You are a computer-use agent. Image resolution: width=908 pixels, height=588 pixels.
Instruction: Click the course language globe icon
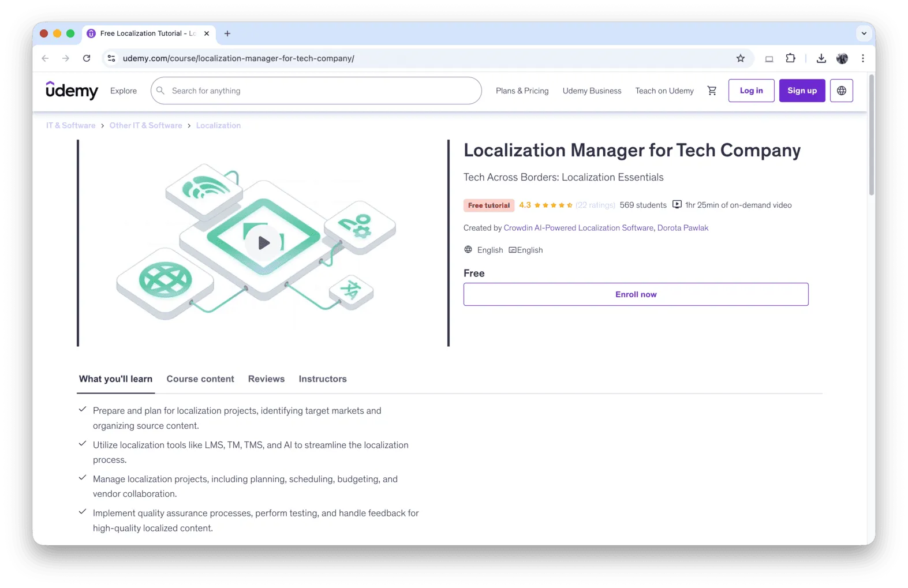468,249
